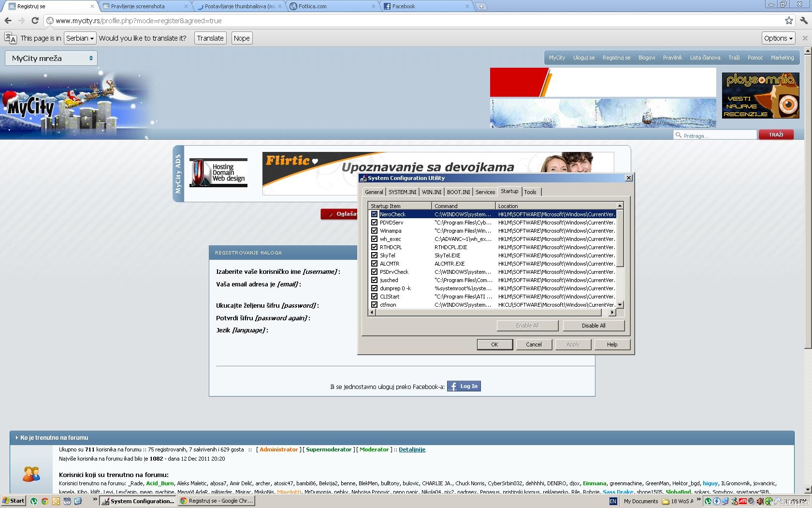Image resolution: width=812 pixels, height=508 pixels.
Task: Uncheck the NeroCheck startup item
Action: coord(374,214)
